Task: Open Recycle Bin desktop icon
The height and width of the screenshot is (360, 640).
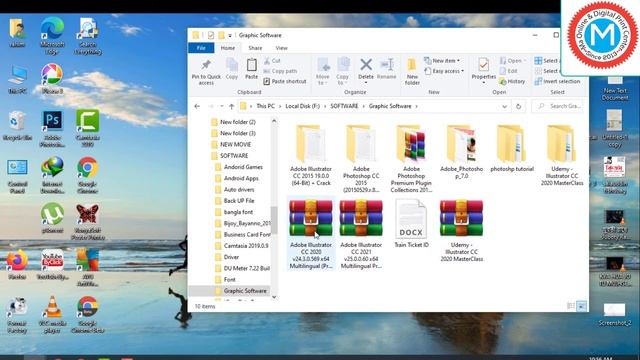Action: point(17,126)
